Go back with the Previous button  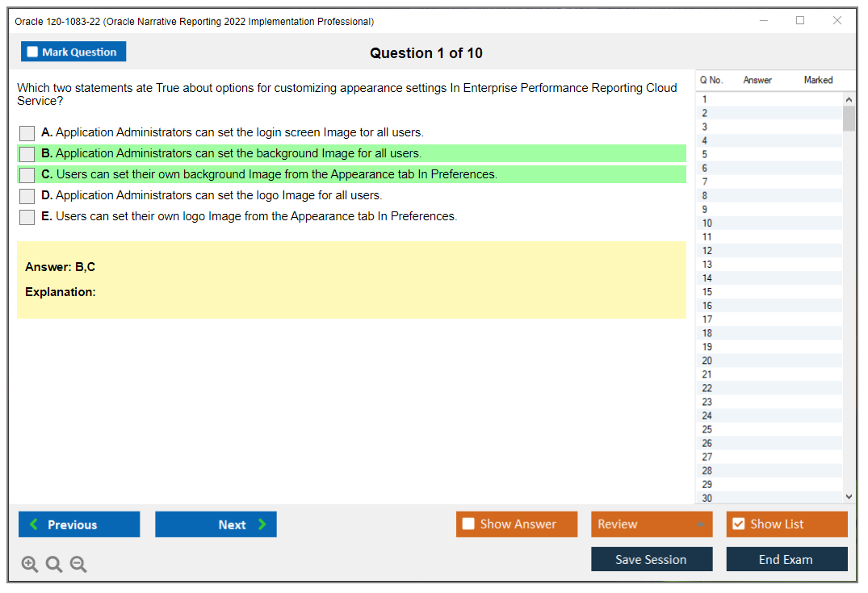point(79,524)
